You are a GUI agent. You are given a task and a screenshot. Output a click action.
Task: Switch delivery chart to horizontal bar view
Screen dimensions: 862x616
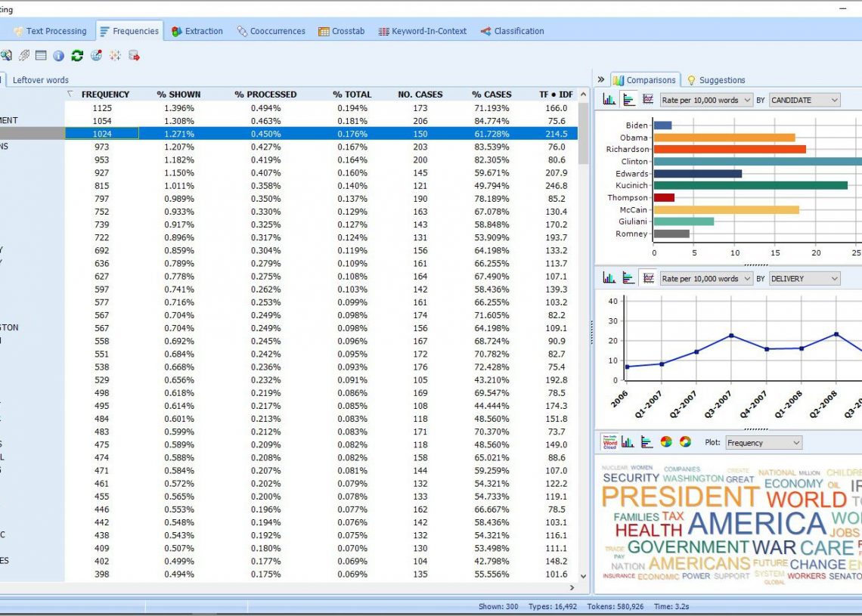[628, 278]
